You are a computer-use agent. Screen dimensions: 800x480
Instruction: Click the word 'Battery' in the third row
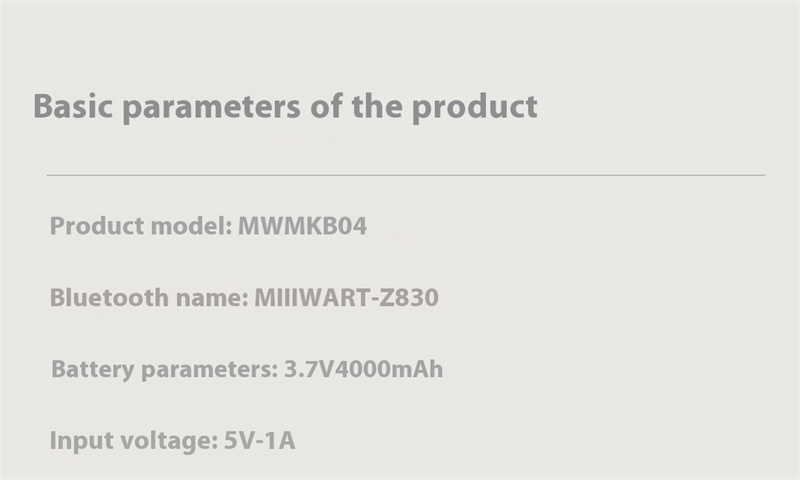pos(93,370)
